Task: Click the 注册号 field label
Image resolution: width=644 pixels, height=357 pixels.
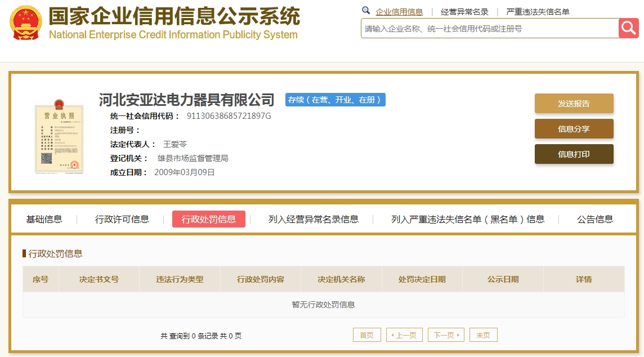Action: [x=125, y=130]
